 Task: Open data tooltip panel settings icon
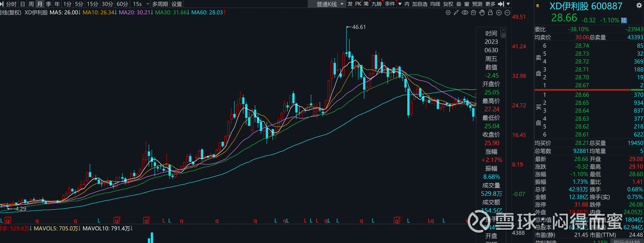tap(503, 36)
